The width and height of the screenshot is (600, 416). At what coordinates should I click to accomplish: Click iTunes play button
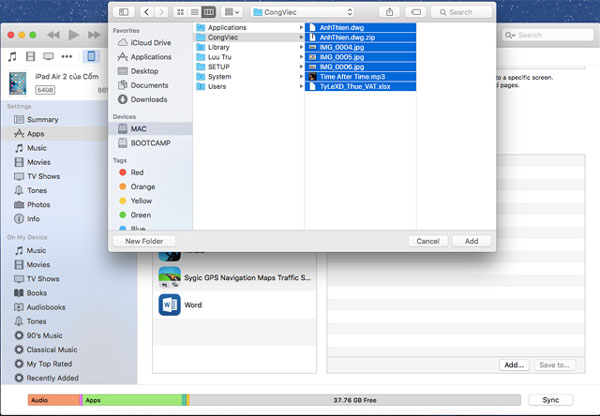(73, 35)
